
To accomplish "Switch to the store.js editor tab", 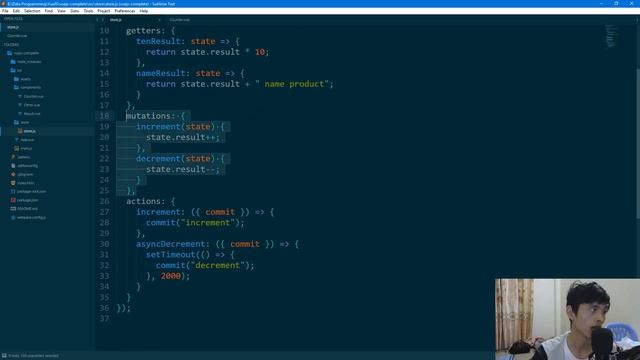I will coord(116,20).
